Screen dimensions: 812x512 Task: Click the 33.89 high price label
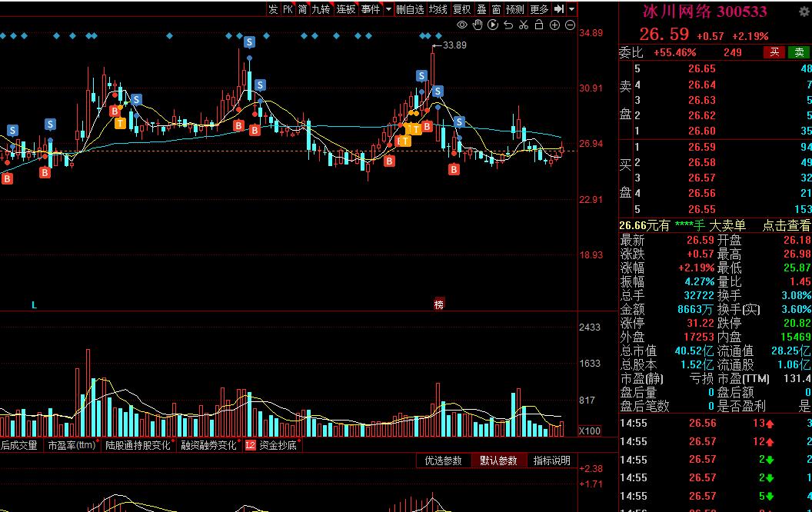(454, 45)
